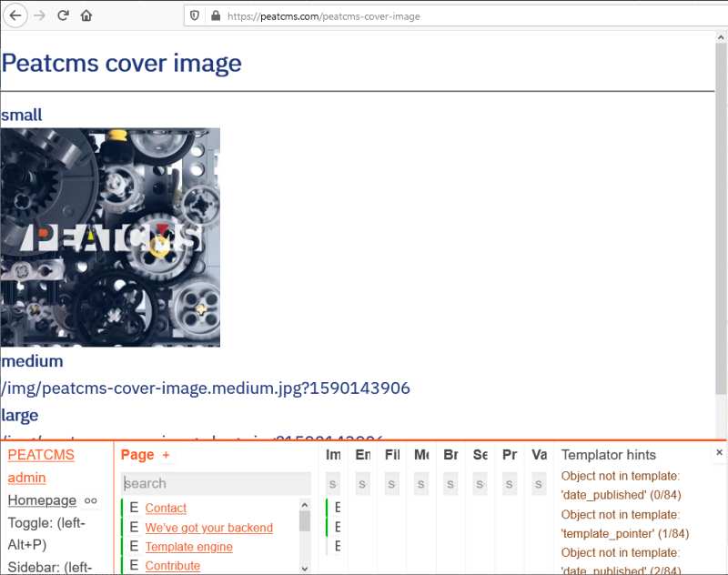Go back using the browser back arrow

[15, 15]
